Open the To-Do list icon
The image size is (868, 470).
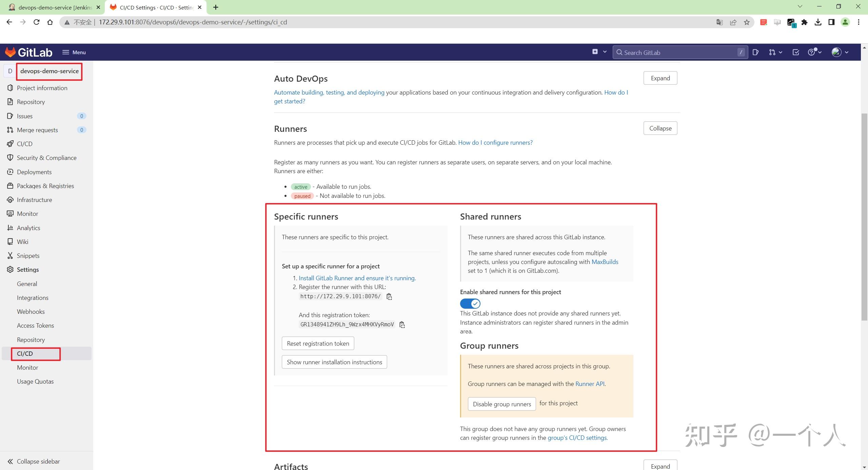coord(796,52)
